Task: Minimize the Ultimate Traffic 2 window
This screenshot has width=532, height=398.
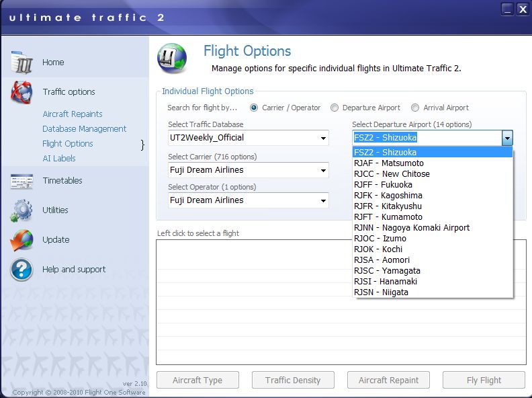Action: coord(507,9)
